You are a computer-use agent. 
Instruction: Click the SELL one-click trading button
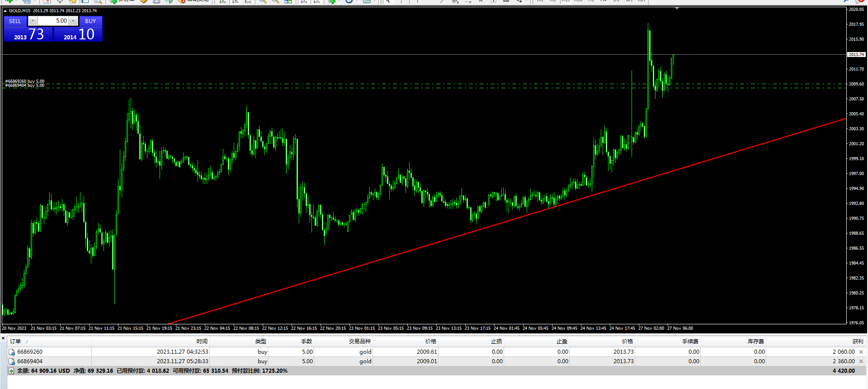(15, 21)
